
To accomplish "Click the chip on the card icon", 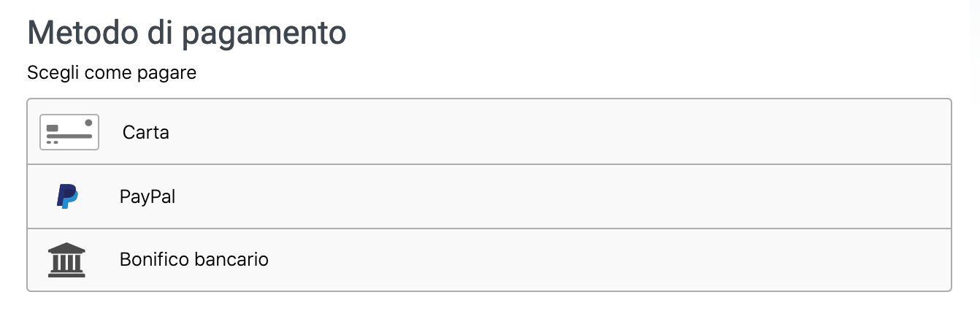I will (x=52, y=128).
